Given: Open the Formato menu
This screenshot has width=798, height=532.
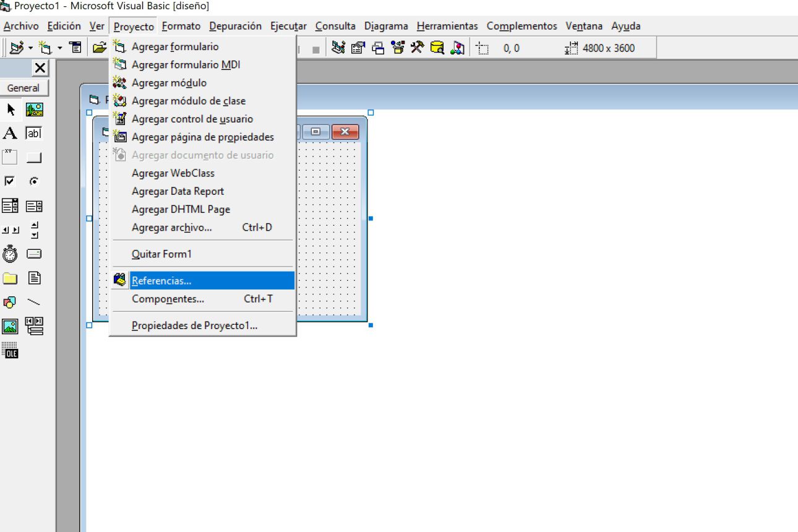Looking at the screenshot, I should pos(181,26).
